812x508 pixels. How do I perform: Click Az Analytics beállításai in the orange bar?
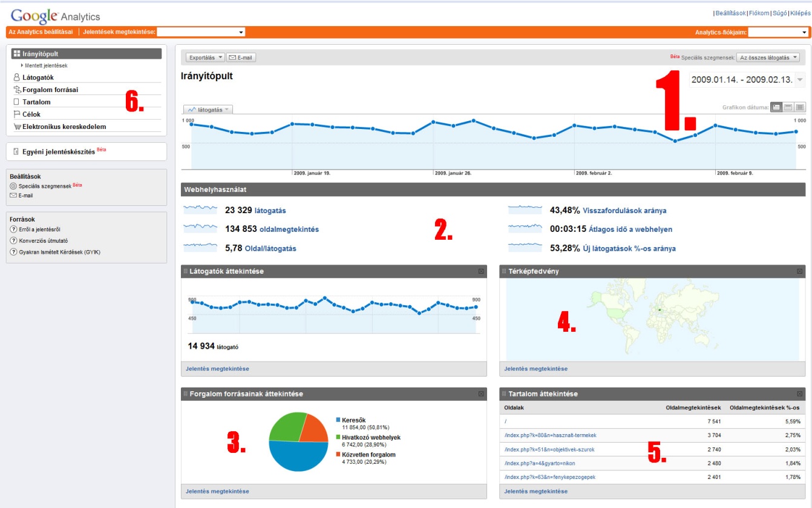click(x=41, y=32)
